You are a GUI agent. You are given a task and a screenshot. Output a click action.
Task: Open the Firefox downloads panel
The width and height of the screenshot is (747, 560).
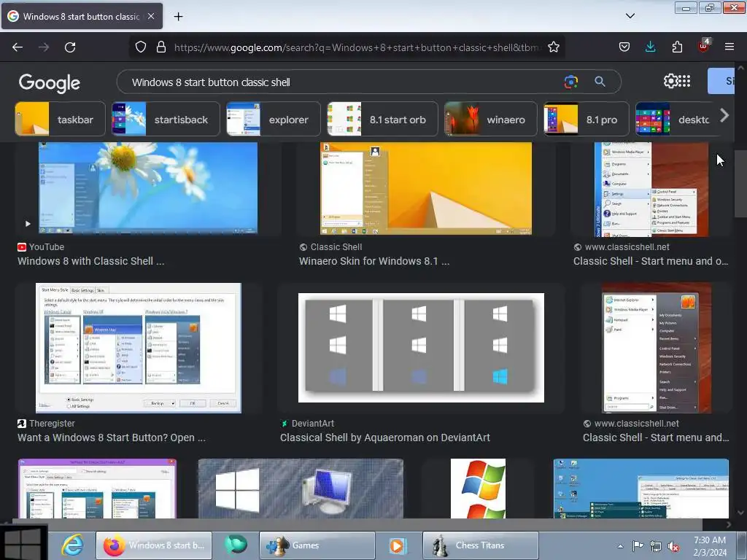[650, 47]
